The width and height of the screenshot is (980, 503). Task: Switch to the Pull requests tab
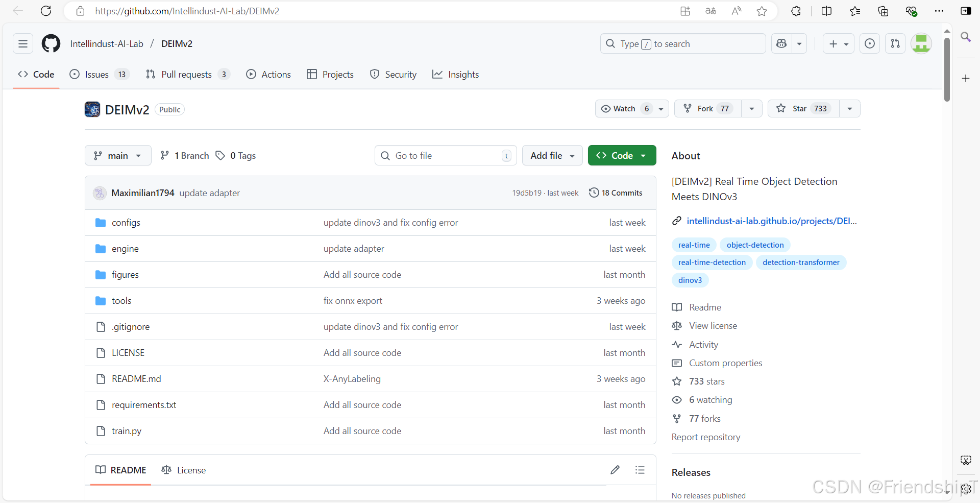(x=188, y=75)
